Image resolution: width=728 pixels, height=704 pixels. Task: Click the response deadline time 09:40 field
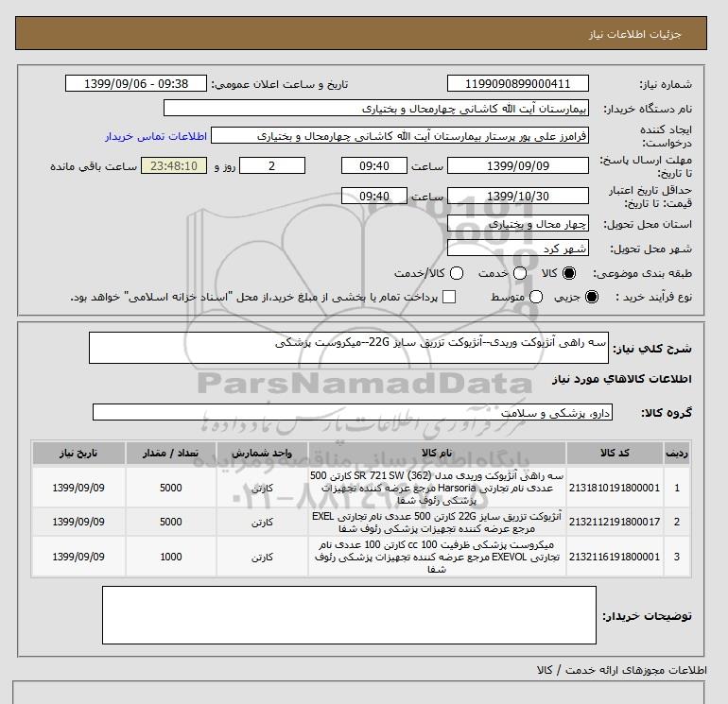374,165
